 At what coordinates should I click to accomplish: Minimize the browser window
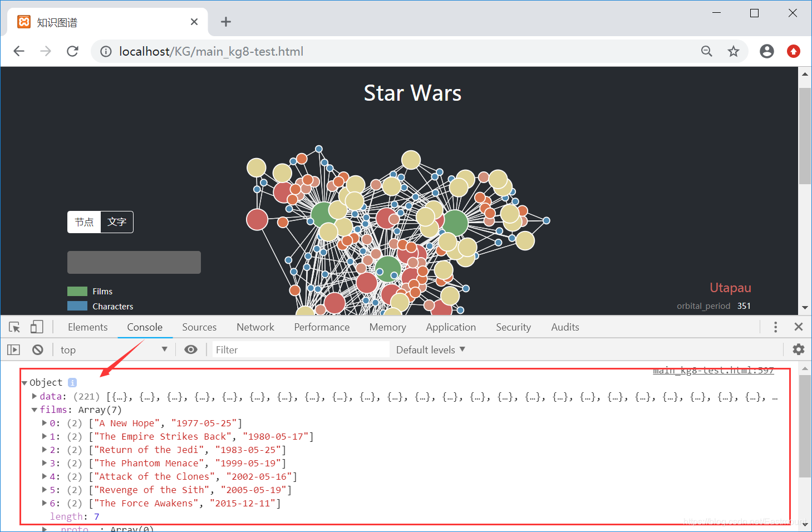point(716,13)
